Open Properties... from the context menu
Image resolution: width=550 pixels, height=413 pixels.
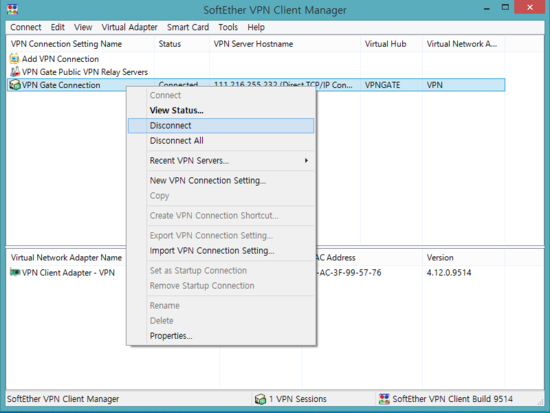[221, 336]
